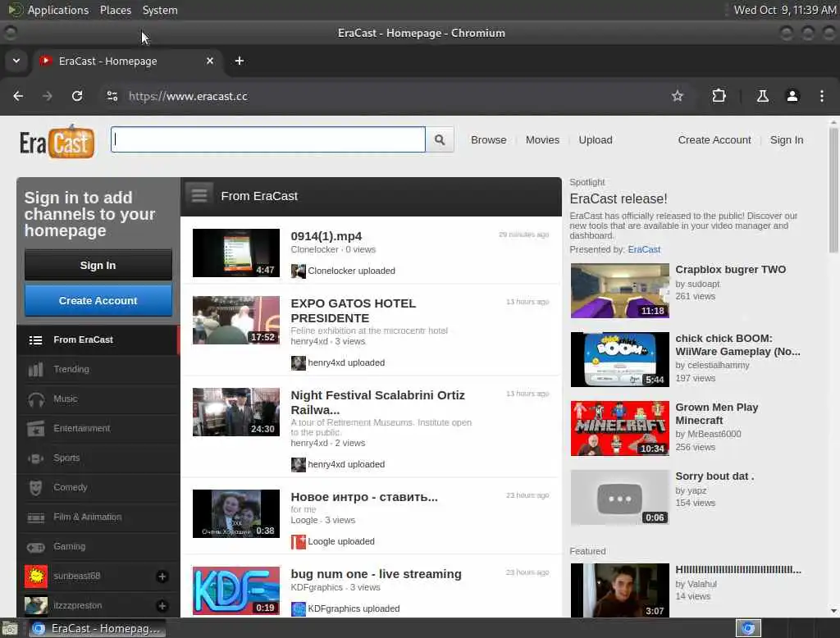Select the Comedy mask icon
840x638 pixels.
36,487
